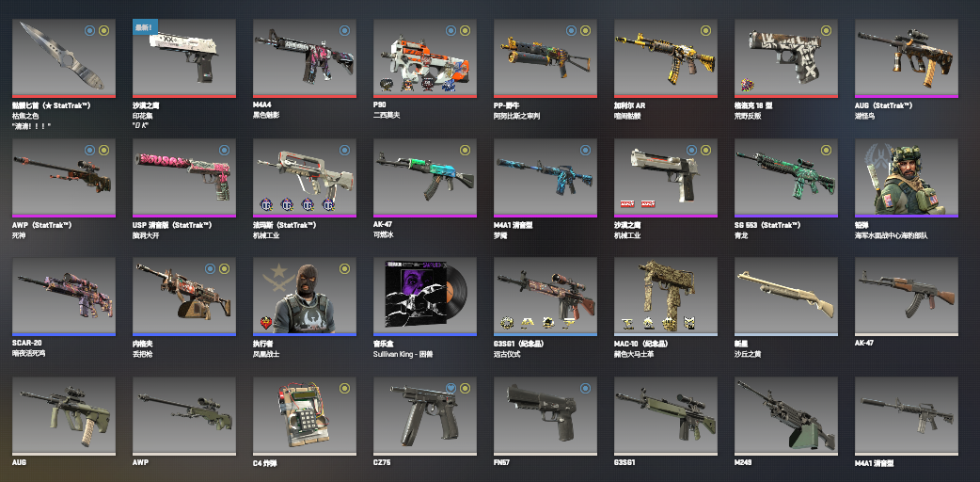Click the blue shield icon on CZ75 tile

pos(450,388)
